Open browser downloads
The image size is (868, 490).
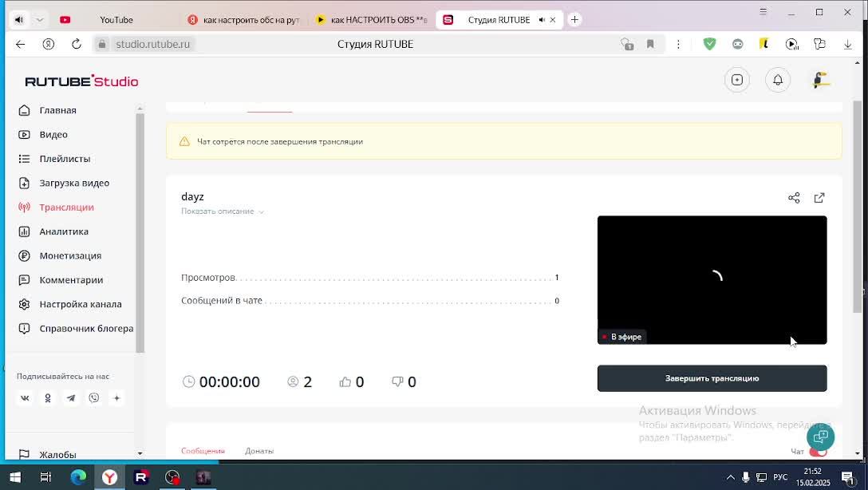(x=847, y=45)
